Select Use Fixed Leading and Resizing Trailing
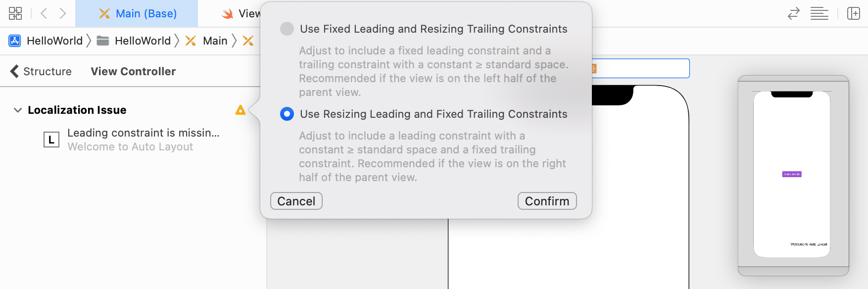The image size is (868, 289). click(287, 29)
